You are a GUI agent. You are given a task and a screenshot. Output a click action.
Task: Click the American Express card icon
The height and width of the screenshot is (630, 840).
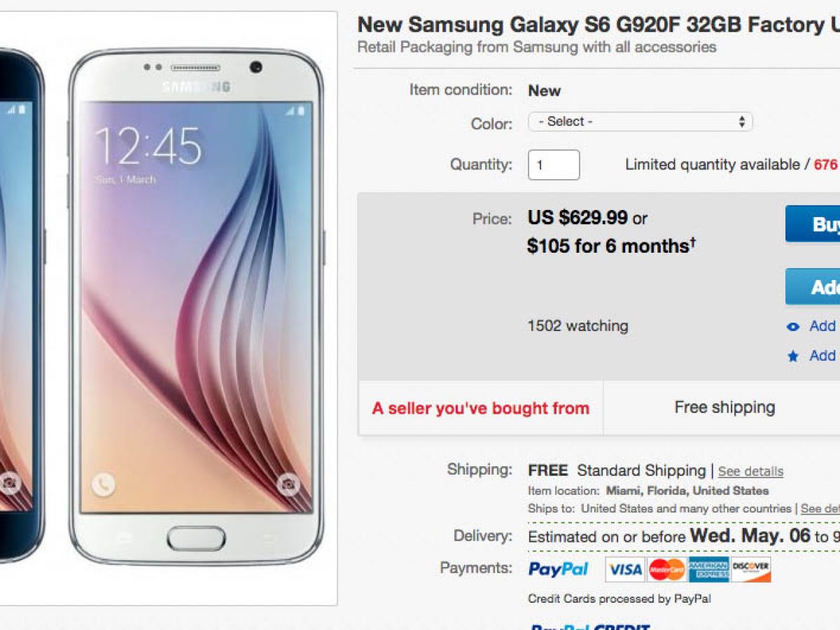708,569
